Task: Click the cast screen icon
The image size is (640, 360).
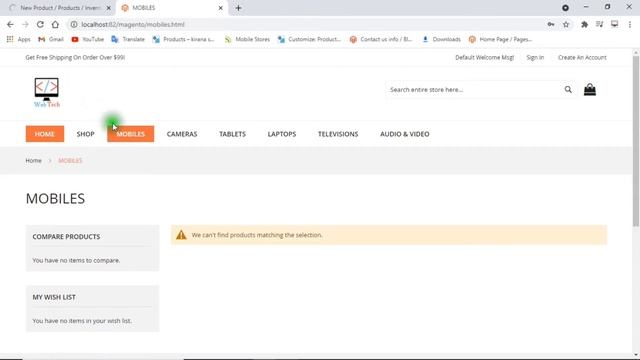Action: coord(614,24)
